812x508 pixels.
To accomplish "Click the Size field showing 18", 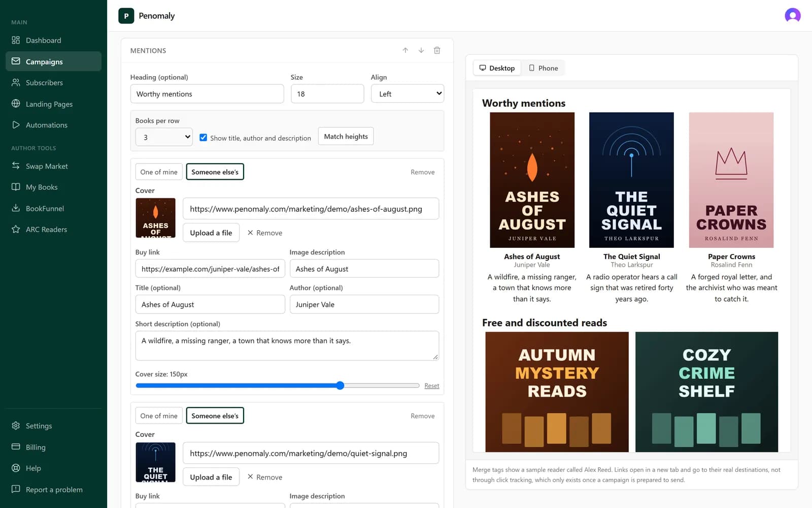I will [x=327, y=93].
